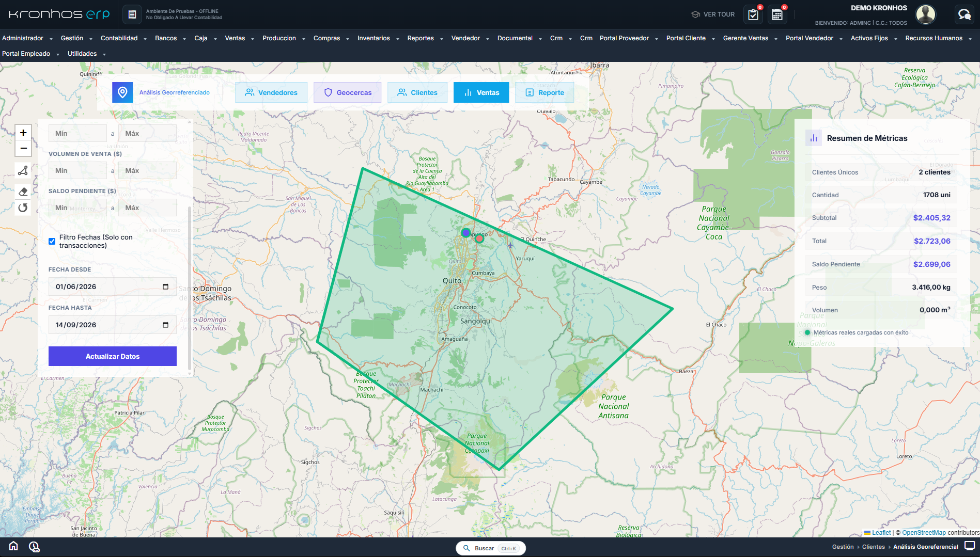
Task: Click the map zoom in plus button
Action: pos(23,133)
